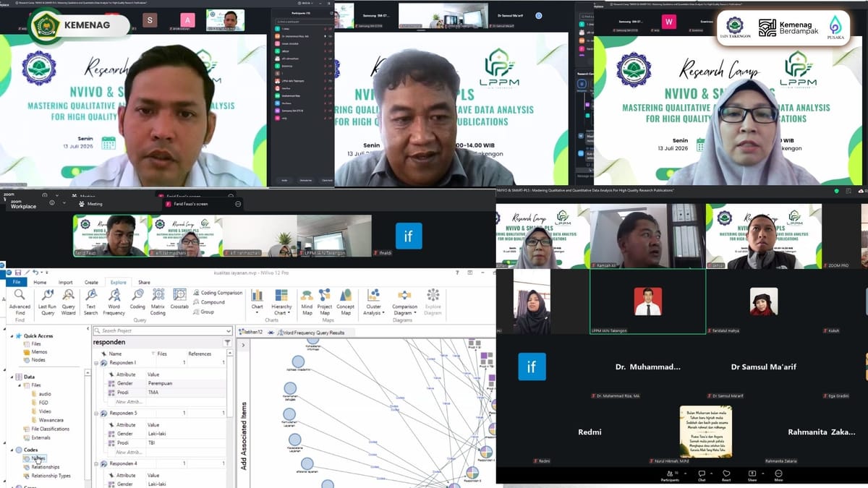Create a Mind Map
The image size is (868, 488).
(x=307, y=301)
